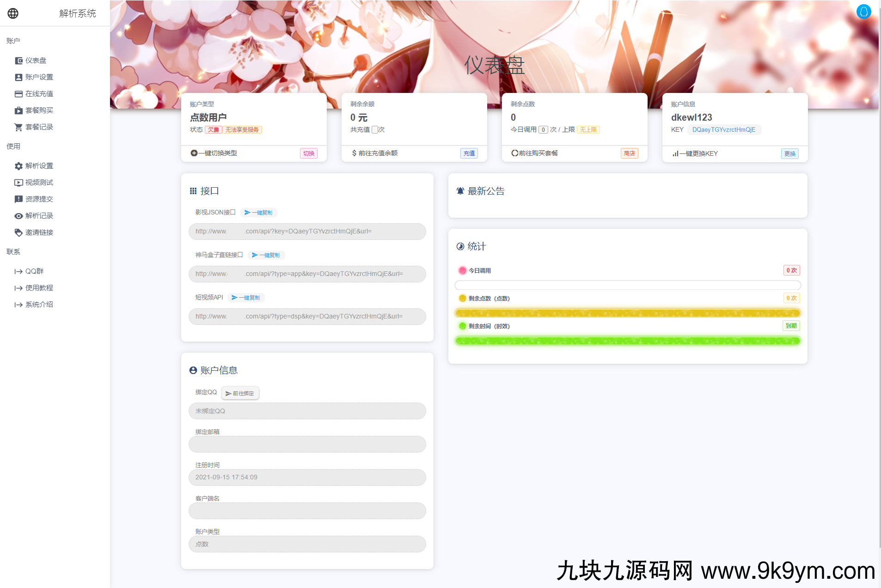Open 解析记录 via the eye icon
Screen dimensions: 881x588
click(18, 215)
